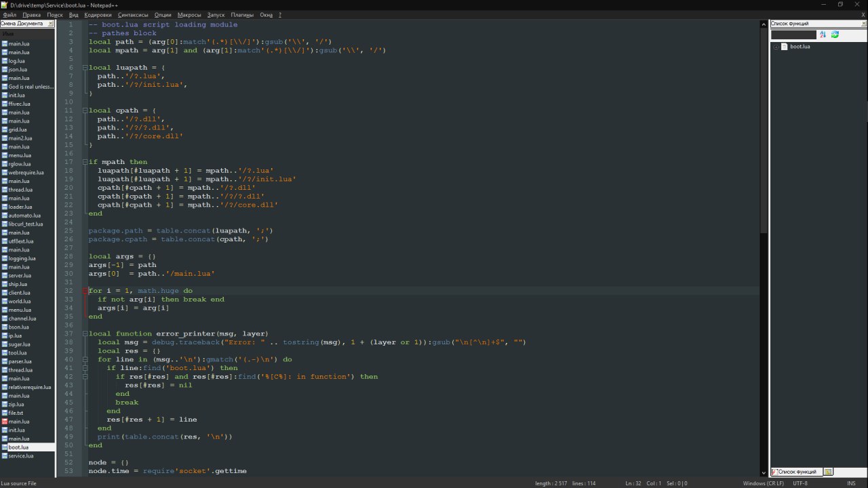Collapse the 'local luapath' block fold marker
The image size is (868, 488).
click(85, 68)
